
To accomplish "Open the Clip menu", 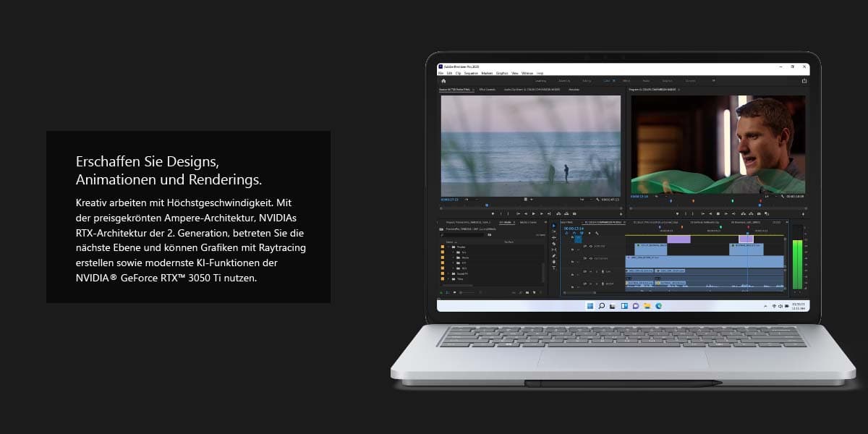I will 458,73.
